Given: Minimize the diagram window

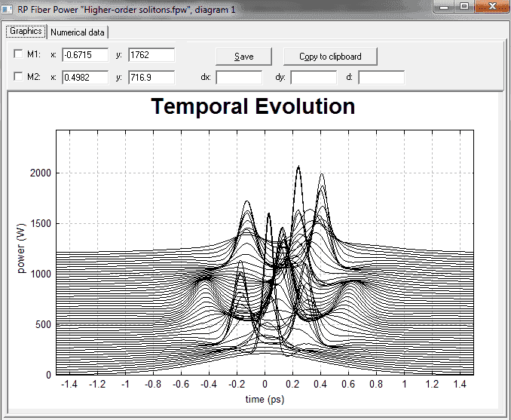Looking at the screenshot, I should tap(444, 7).
